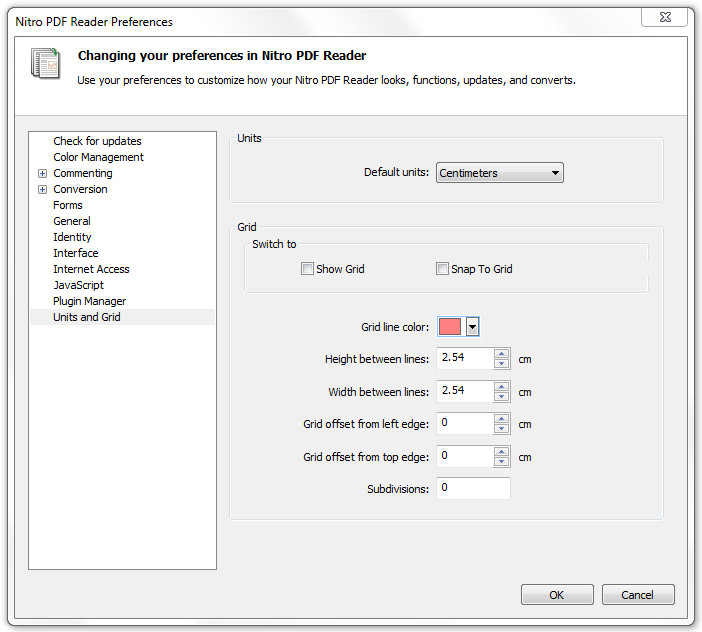Click the Height between lines field
The image size is (702, 632).
[x=465, y=359]
